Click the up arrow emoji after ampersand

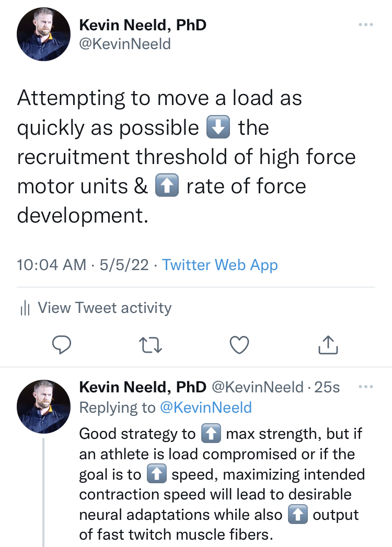tap(167, 185)
